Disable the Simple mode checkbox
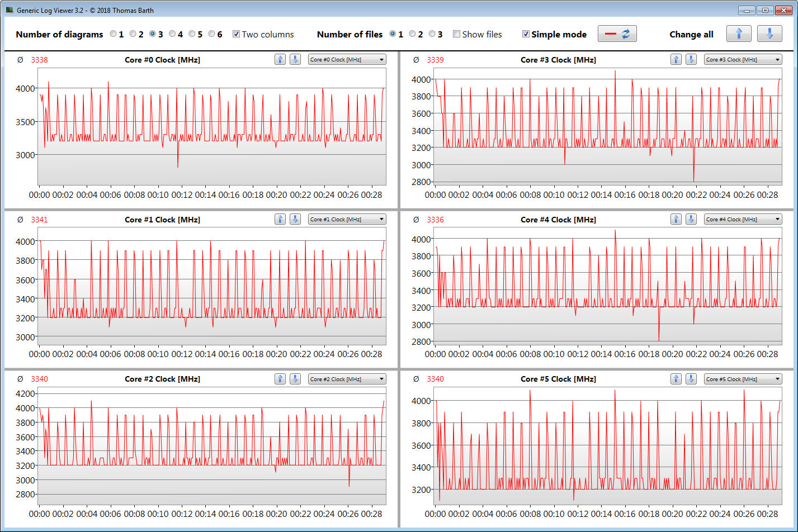798x532 pixels. pyautogui.click(x=526, y=34)
